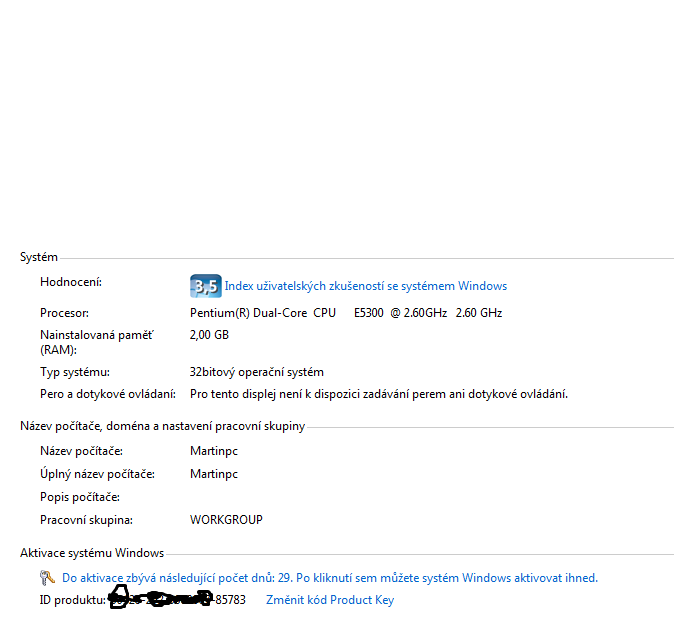Click the Hodnocení label

click(71, 282)
